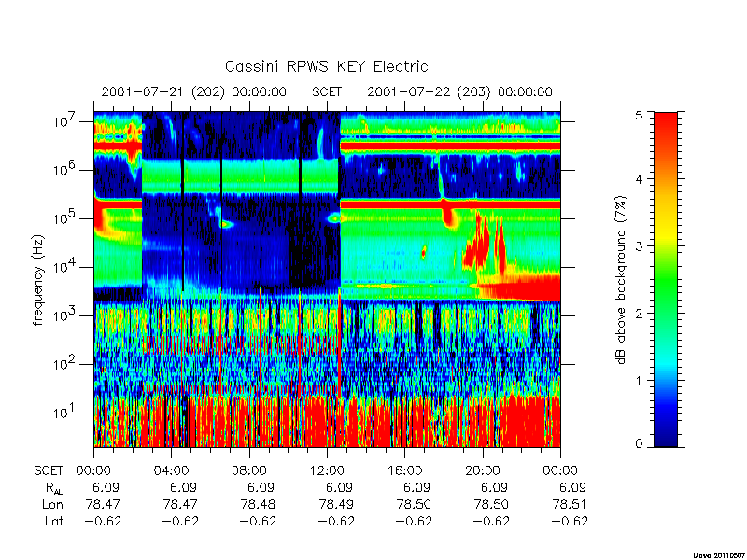Click the 'R AU' row label
747x560 pixels.
55,488
